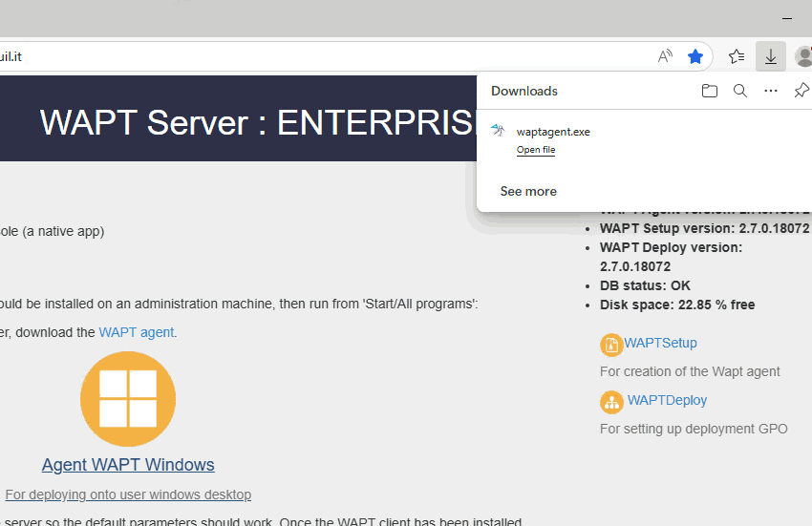
Task: Click the Downloads toolbar button
Action: tap(771, 56)
